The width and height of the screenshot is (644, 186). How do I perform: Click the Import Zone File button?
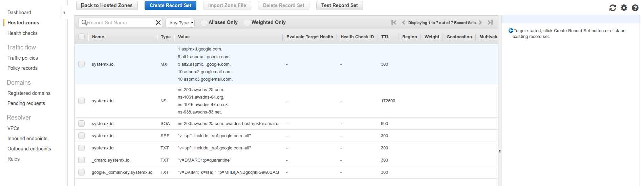(227, 5)
